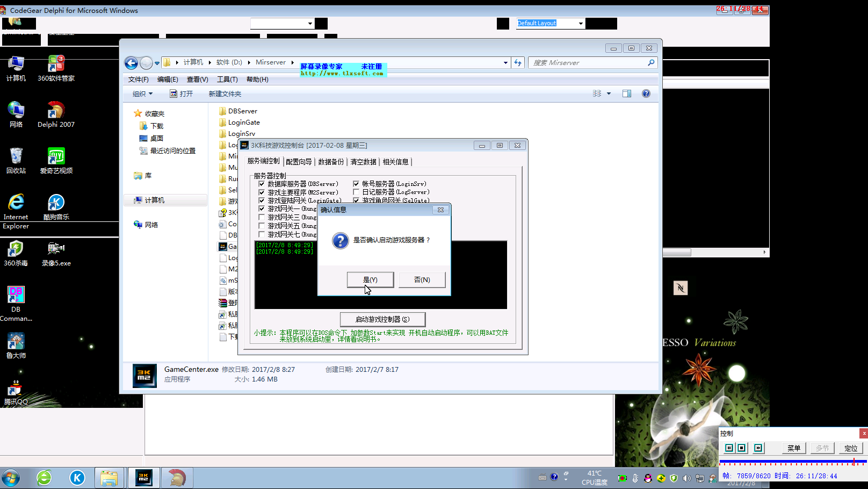Image resolution: width=868 pixels, height=489 pixels.
Task: Toggle 游戏主要程序 (M2Server) checkbox
Action: tap(262, 192)
